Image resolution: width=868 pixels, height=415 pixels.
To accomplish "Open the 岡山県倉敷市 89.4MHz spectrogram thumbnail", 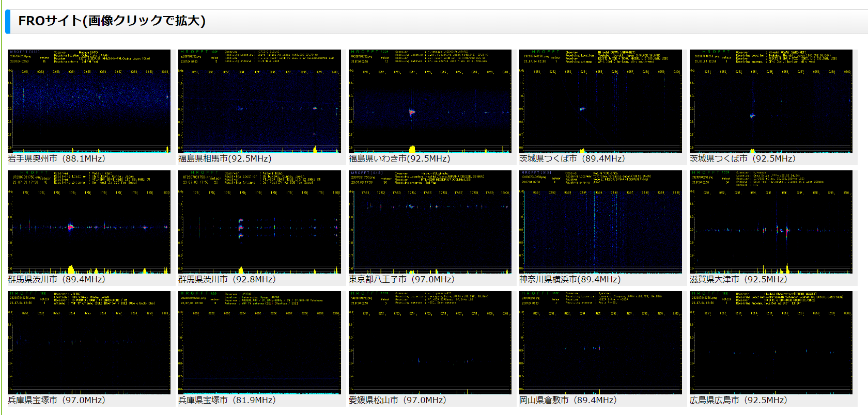I will 600,343.
